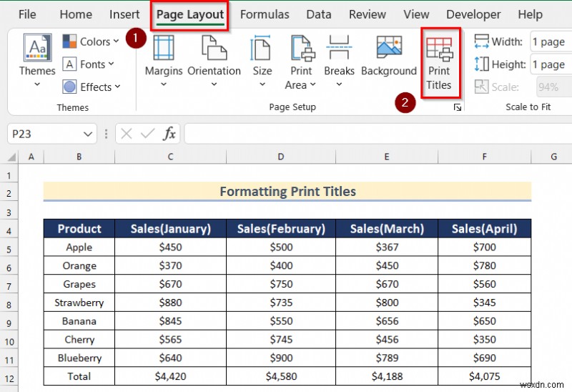572x392 pixels.
Task: Click the page Size icon
Action: point(262,49)
